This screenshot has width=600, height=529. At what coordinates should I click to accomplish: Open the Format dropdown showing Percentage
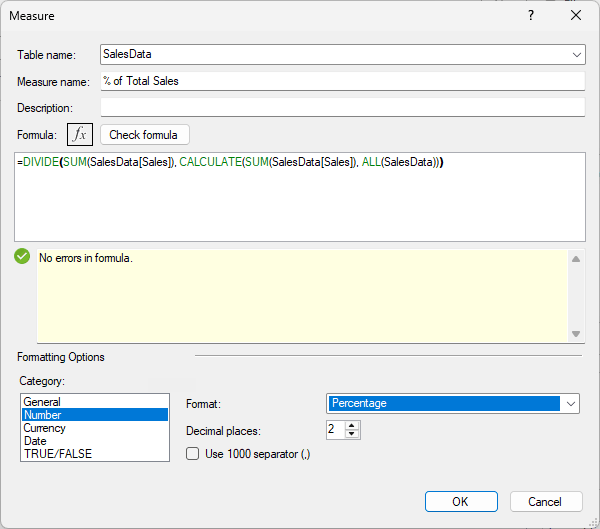pos(571,403)
